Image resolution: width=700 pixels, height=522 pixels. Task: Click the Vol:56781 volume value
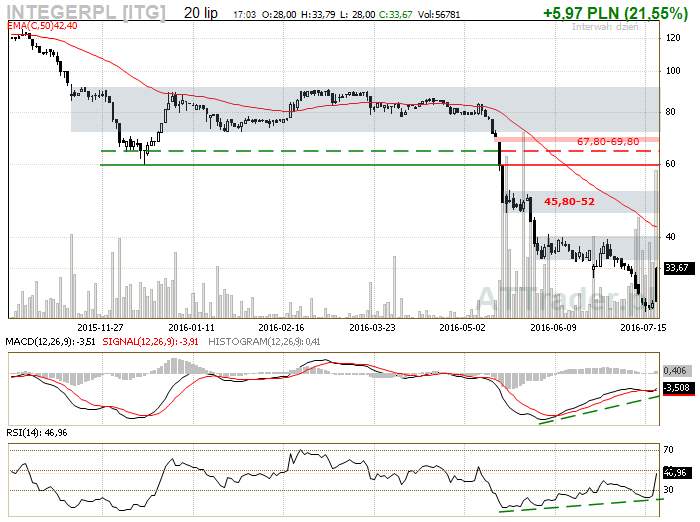tap(439, 15)
